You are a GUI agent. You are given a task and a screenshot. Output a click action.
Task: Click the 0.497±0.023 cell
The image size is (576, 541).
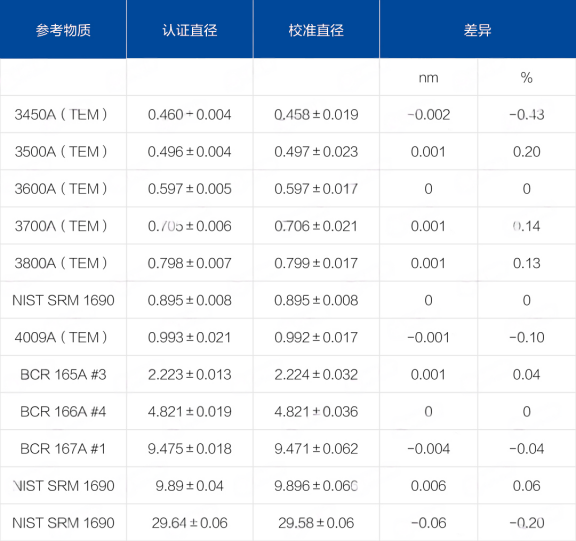(316, 152)
